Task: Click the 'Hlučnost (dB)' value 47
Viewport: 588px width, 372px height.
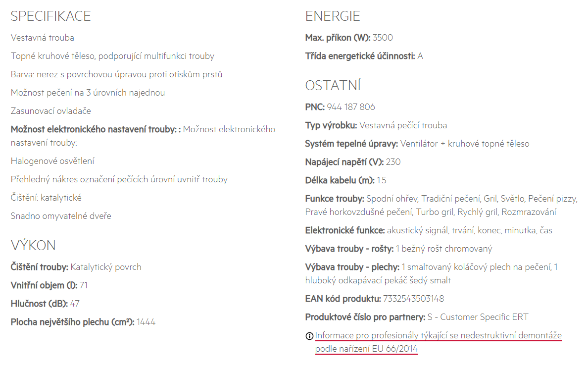Action: click(x=75, y=304)
